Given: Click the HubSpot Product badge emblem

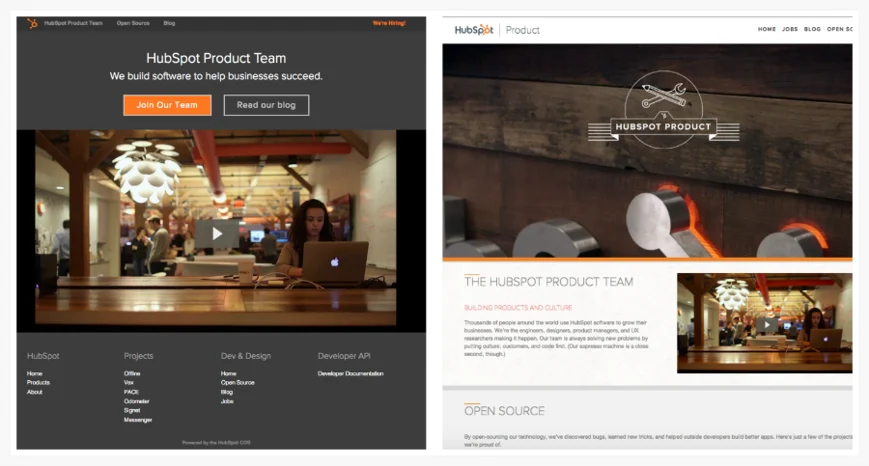Looking at the screenshot, I should 663,110.
